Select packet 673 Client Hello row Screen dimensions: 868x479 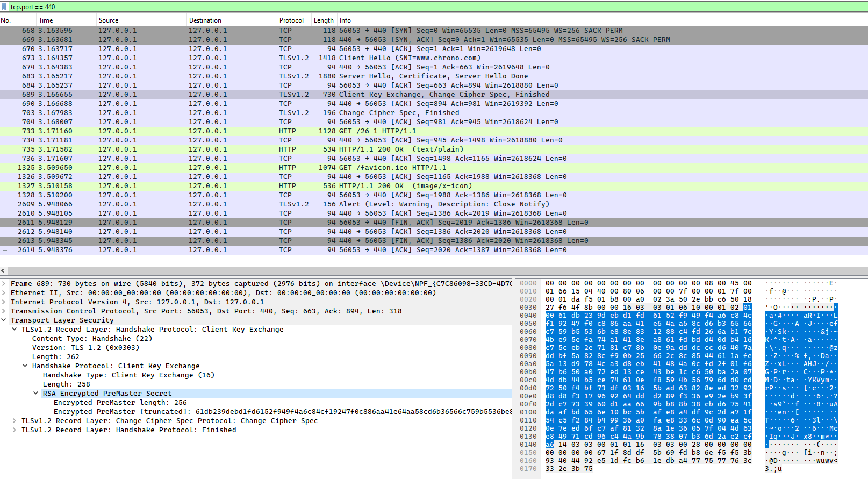tap(434, 58)
